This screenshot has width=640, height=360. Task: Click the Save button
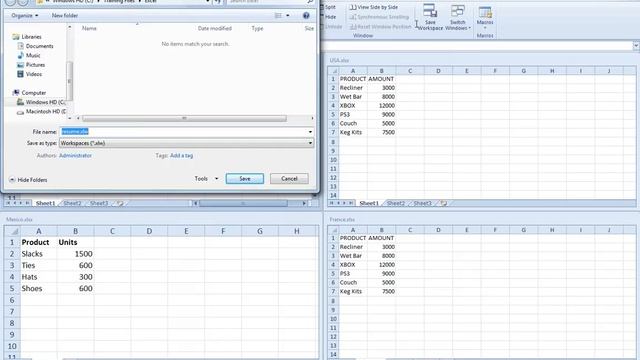pos(244,179)
